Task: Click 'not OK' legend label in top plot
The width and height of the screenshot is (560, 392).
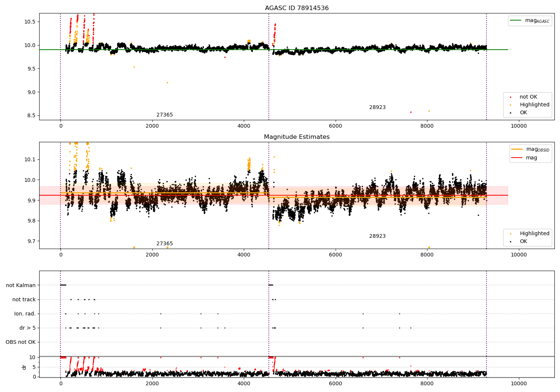Action: tap(528, 97)
